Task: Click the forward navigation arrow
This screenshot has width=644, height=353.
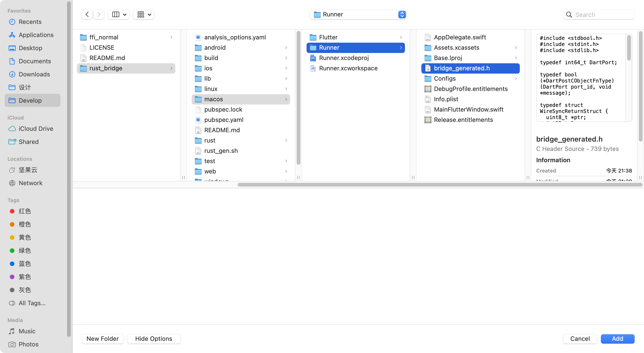Action: pos(99,15)
